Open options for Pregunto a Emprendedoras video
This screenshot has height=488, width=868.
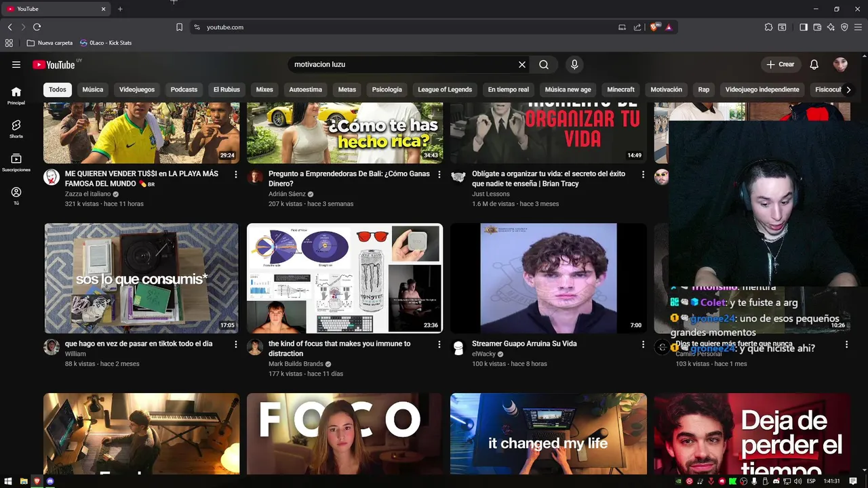tap(439, 174)
